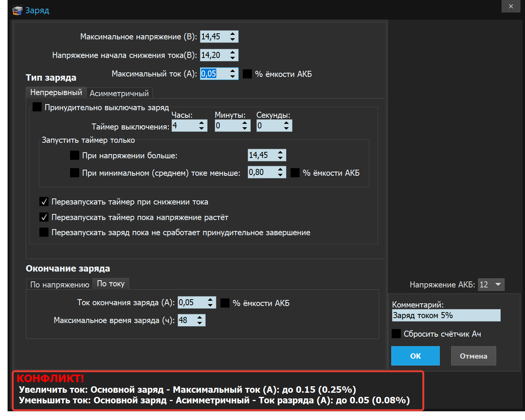Increase Максимальное напряжение with up arrow
This screenshot has height=420, width=525.
233,34
